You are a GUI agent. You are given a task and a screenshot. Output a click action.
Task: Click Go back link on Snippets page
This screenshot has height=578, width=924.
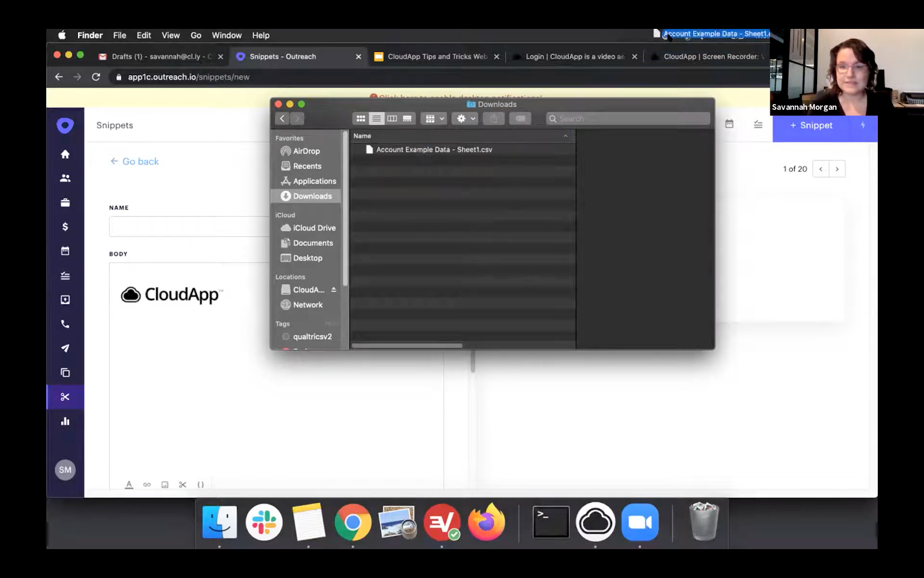point(135,161)
